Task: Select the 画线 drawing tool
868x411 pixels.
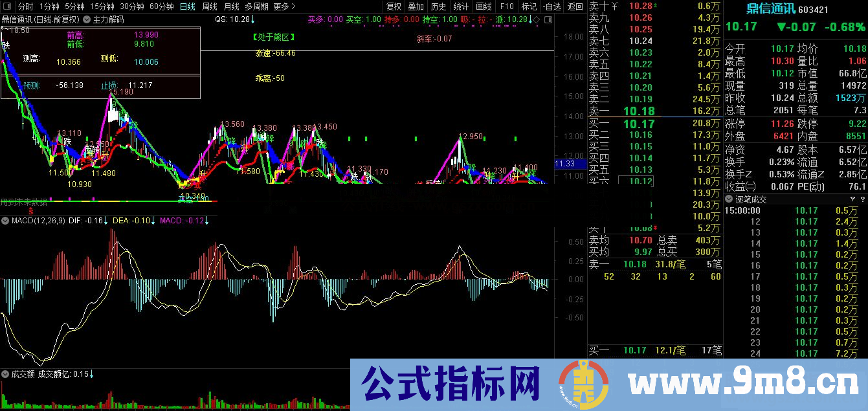Action: click(482, 6)
